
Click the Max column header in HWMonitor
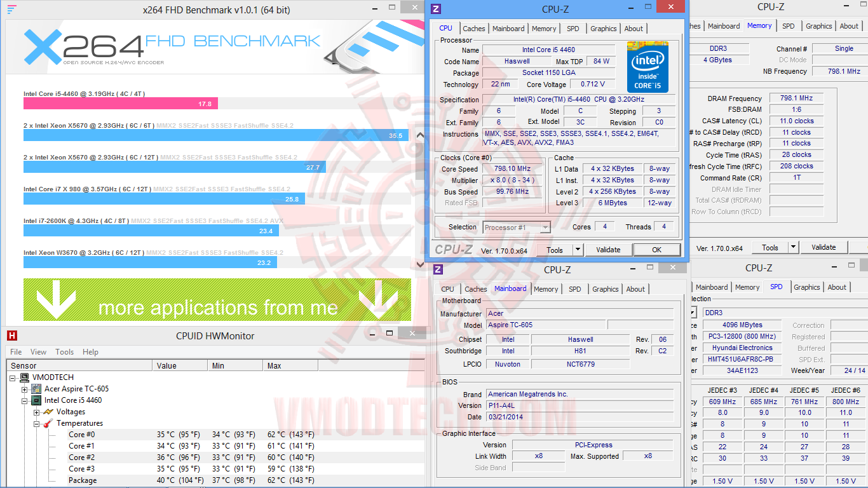click(290, 365)
